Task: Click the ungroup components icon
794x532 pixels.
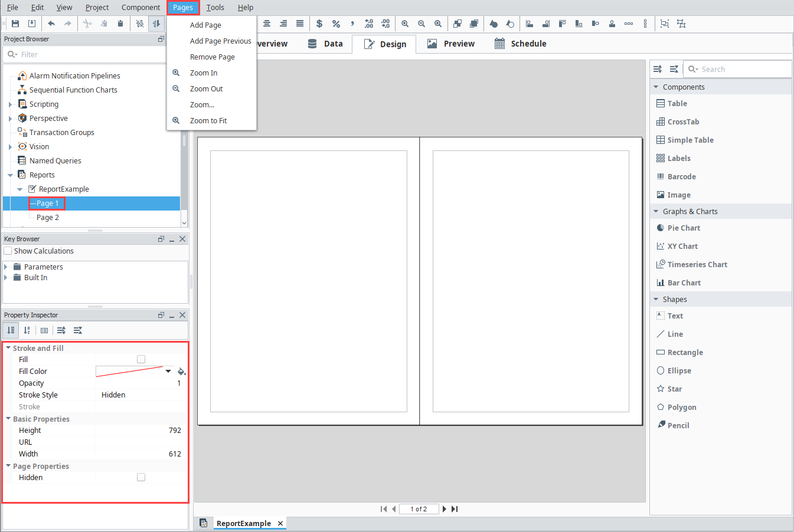Action: tap(681, 24)
